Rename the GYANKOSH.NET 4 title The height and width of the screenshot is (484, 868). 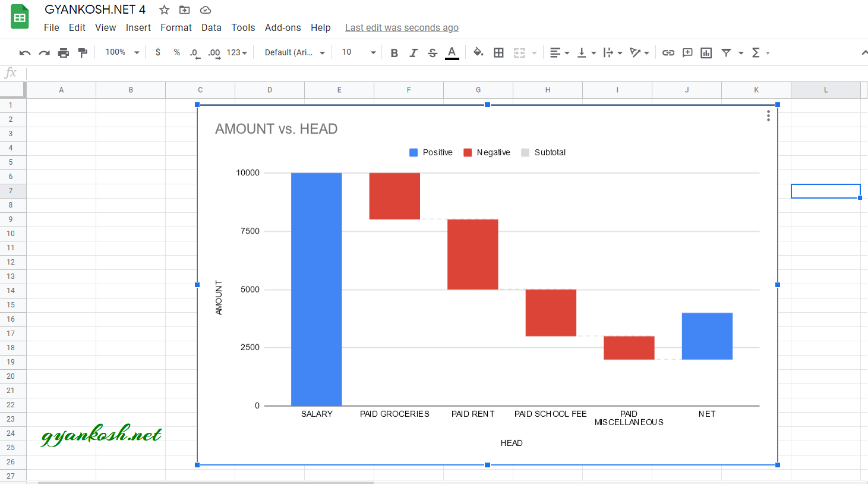[x=95, y=10]
